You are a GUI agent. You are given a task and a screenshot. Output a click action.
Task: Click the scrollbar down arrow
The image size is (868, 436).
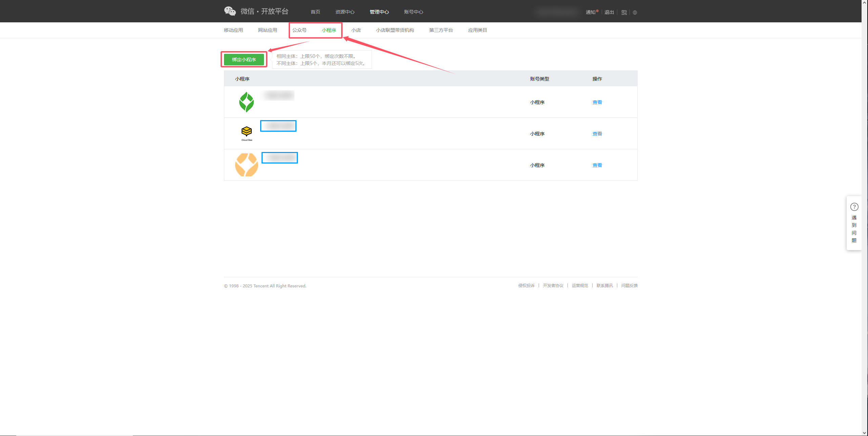864,433
